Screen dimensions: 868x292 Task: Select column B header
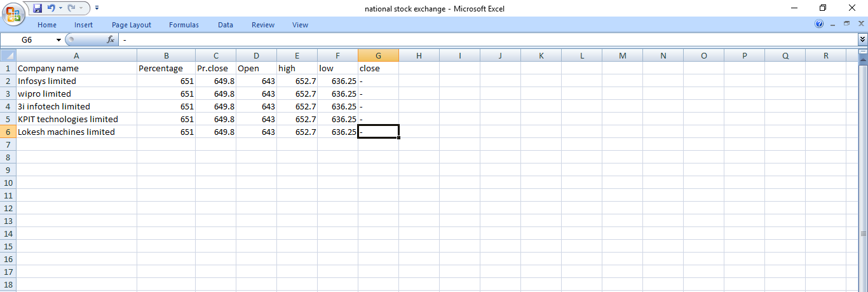166,55
